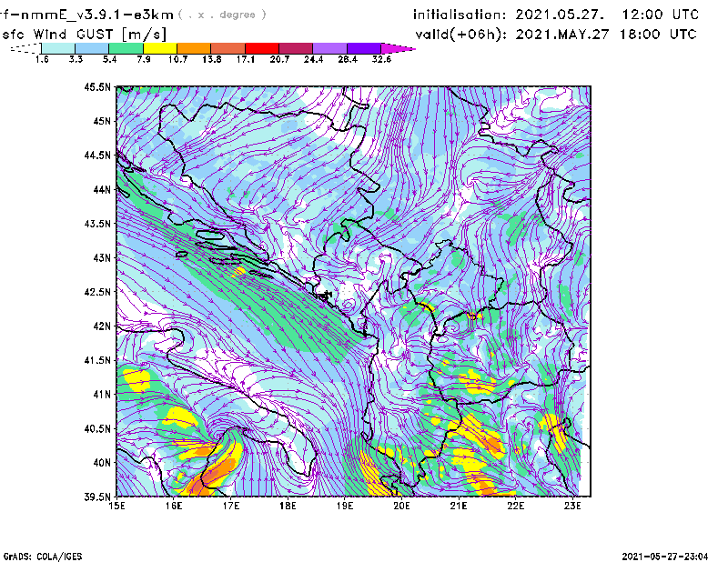Click the '45.5N' latitude axis label
Screen dimensions: 728x562
pos(97,86)
